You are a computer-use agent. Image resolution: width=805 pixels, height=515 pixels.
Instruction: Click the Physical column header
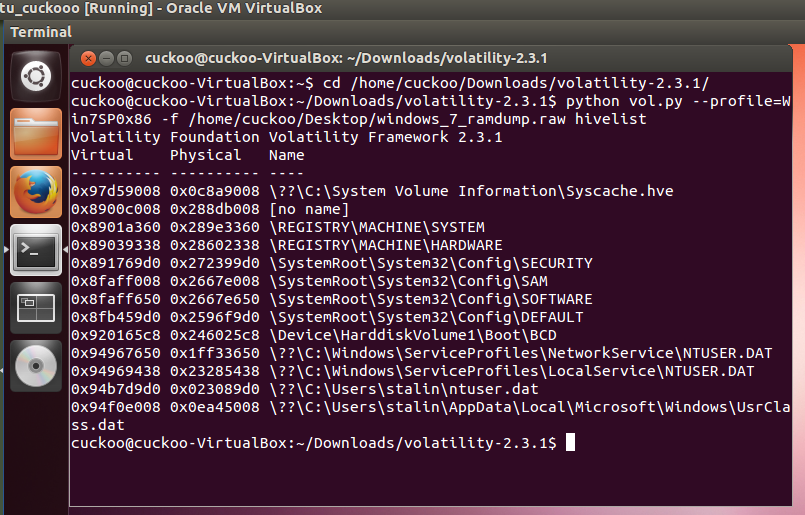click(206, 155)
